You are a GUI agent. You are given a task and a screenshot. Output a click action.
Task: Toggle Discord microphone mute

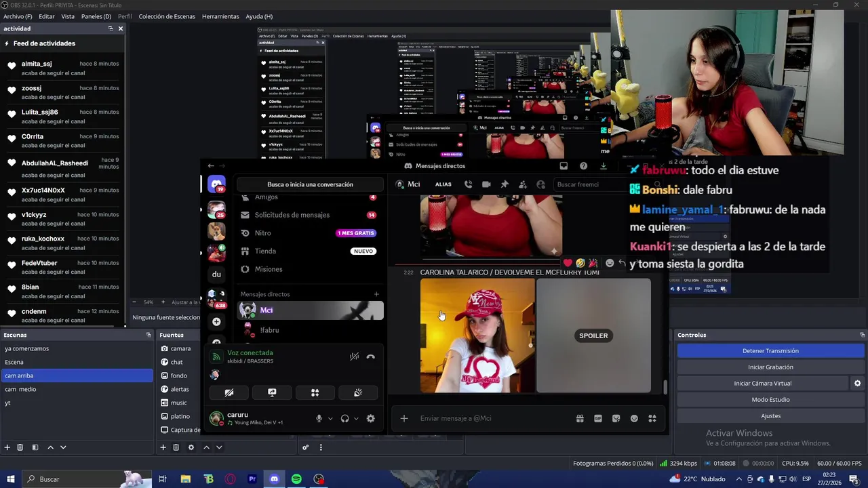(319, 418)
